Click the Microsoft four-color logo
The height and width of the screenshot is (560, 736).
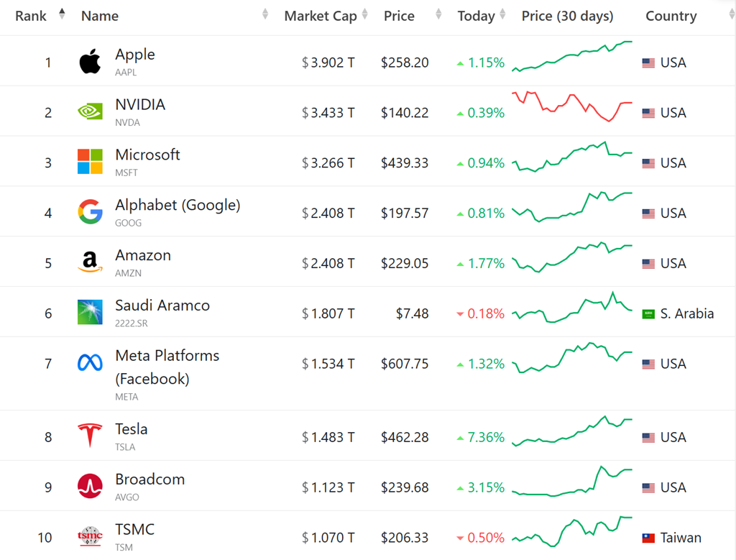point(90,162)
